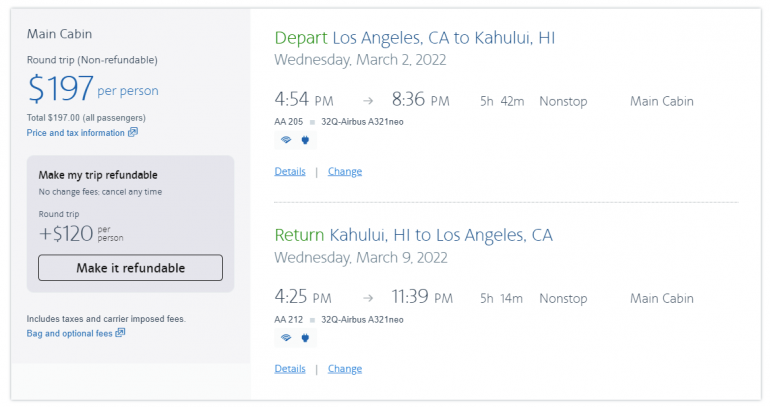Click flight number AA 212
The width and height of the screenshot is (770, 407).
tap(288, 320)
